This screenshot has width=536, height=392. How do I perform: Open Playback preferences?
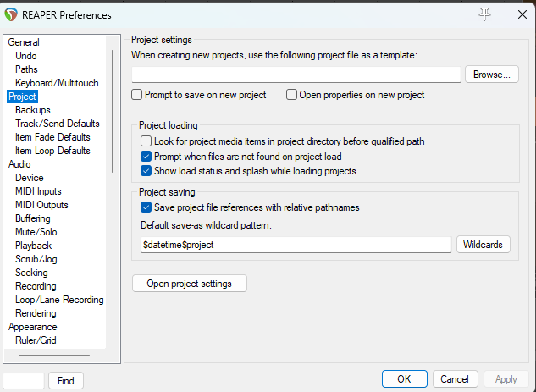[34, 246]
